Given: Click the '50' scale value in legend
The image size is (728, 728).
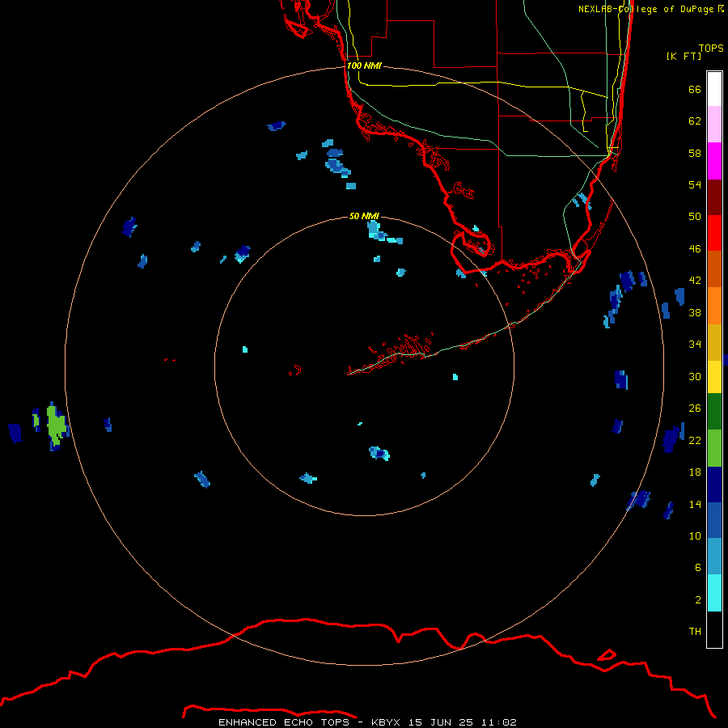Looking at the screenshot, I should click(x=695, y=217).
